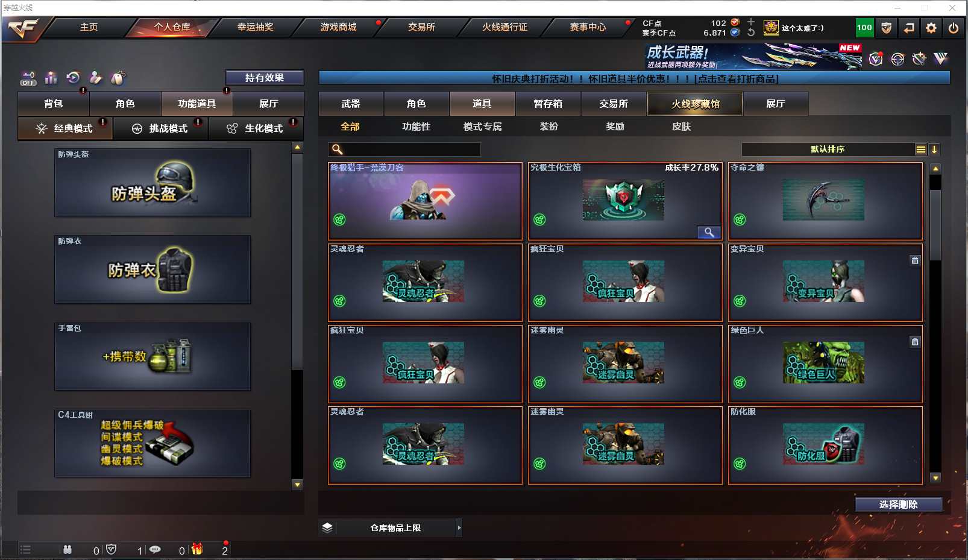Open the 默认排序 sort dropdown
968x560 pixels.
click(x=828, y=149)
